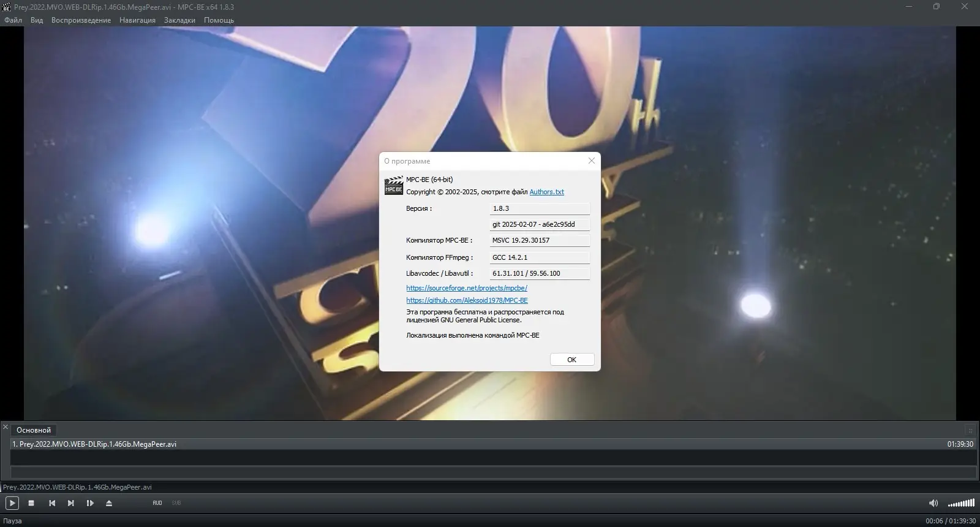The width and height of the screenshot is (980, 527).
Task: Click the eject/open file icon
Action: [109, 503]
